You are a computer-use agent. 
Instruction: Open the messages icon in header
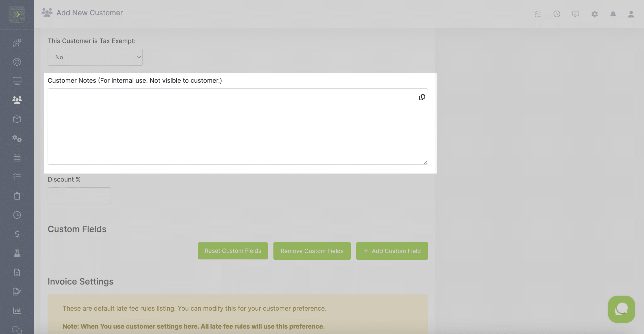coord(576,14)
